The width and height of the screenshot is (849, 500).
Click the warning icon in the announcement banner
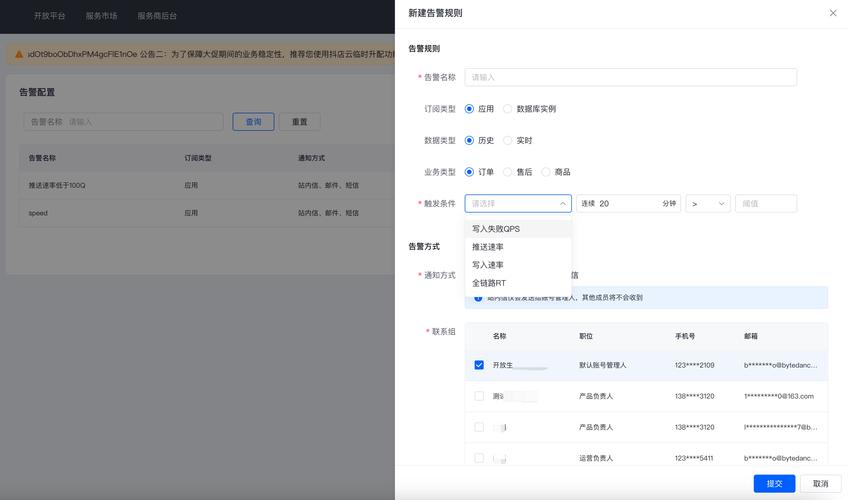pos(19,55)
